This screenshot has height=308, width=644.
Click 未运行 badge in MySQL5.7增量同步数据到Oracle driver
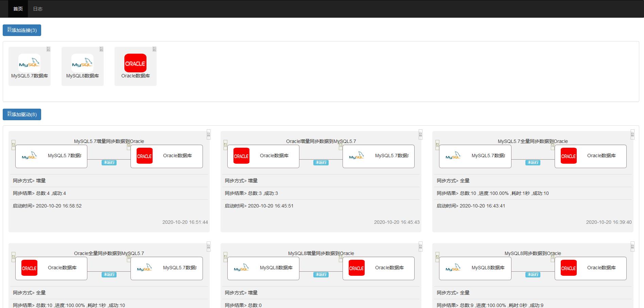[x=109, y=163]
